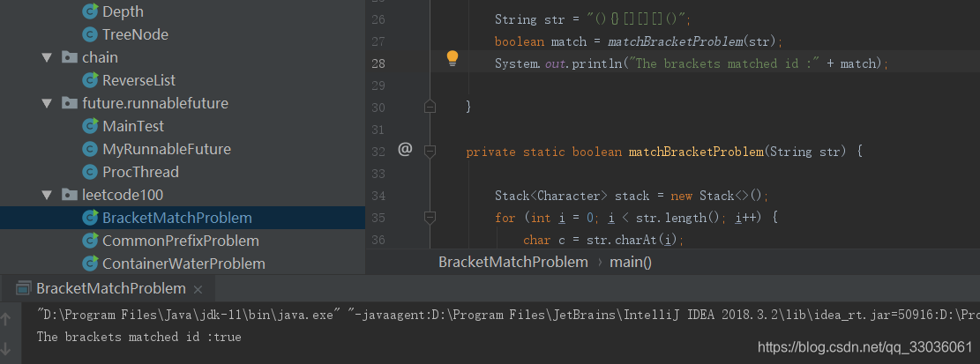Select the future.runnablefuture folder icon
This screenshot has height=364, width=980.
pos(70,103)
